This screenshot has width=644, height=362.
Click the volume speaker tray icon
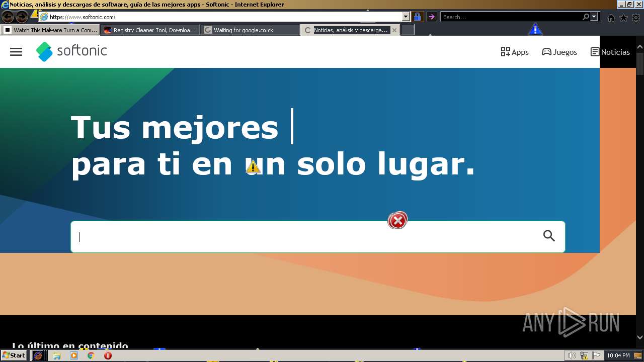[572, 355]
